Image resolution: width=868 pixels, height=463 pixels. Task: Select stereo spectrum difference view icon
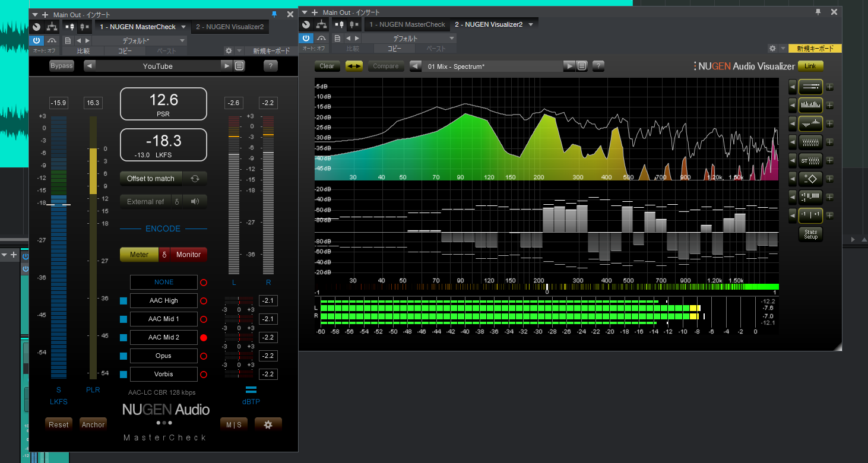pos(810,124)
